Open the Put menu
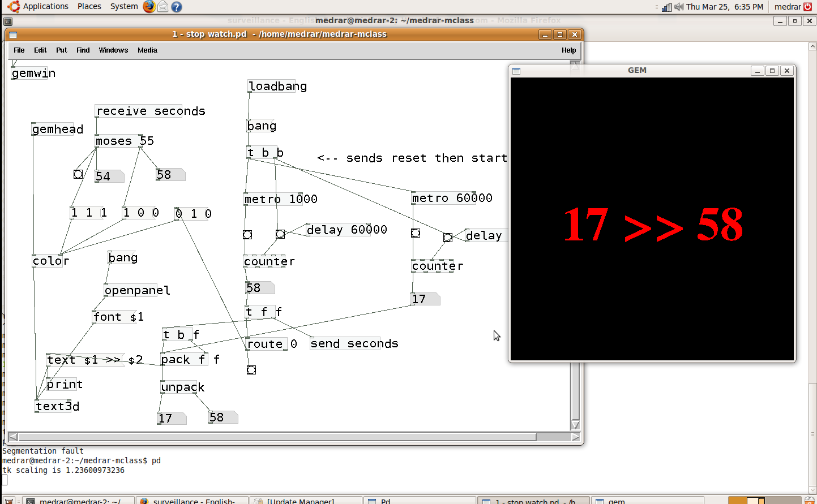The width and height of the screenshot is (817, 504). click(61, 50)
